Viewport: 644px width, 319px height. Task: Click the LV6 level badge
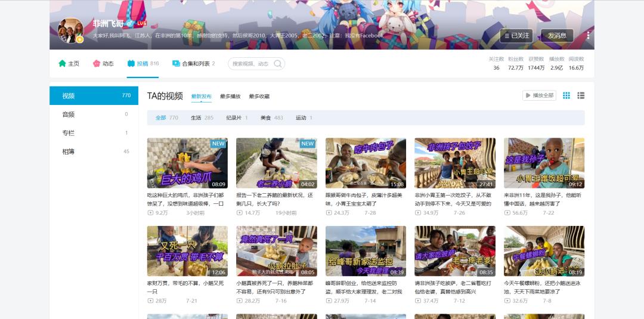(142, 24)
